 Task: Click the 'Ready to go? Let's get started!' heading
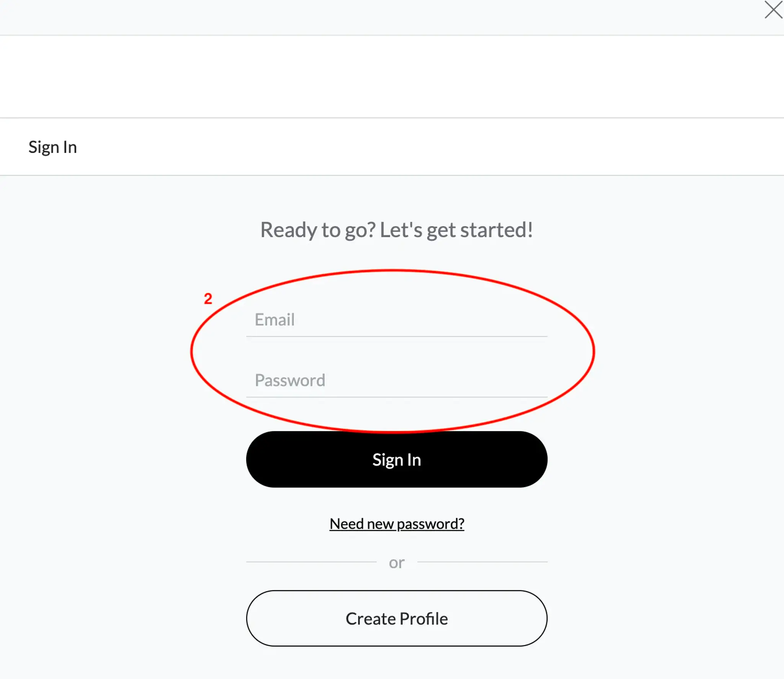coord(397,230)
